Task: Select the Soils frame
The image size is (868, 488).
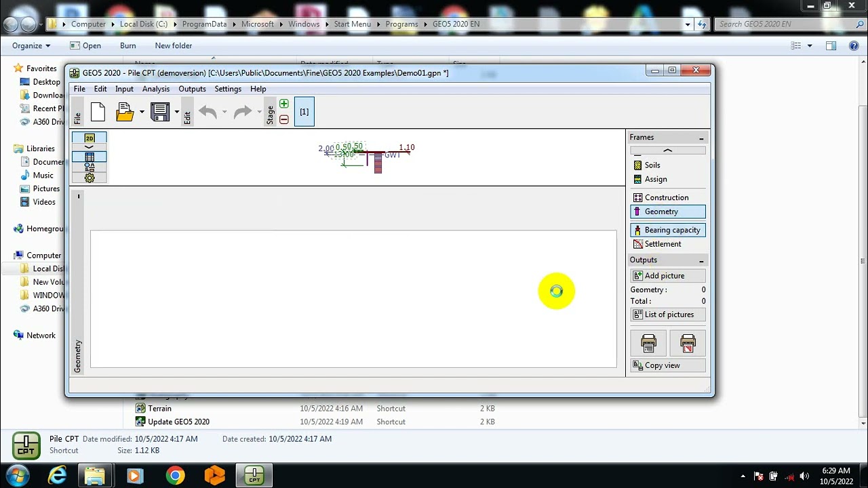Action: (668, 165)
